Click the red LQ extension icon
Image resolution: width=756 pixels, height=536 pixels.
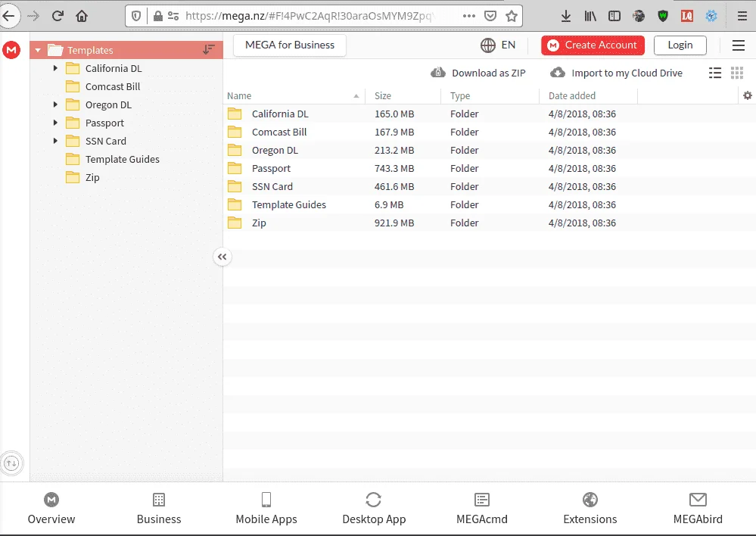687,17
